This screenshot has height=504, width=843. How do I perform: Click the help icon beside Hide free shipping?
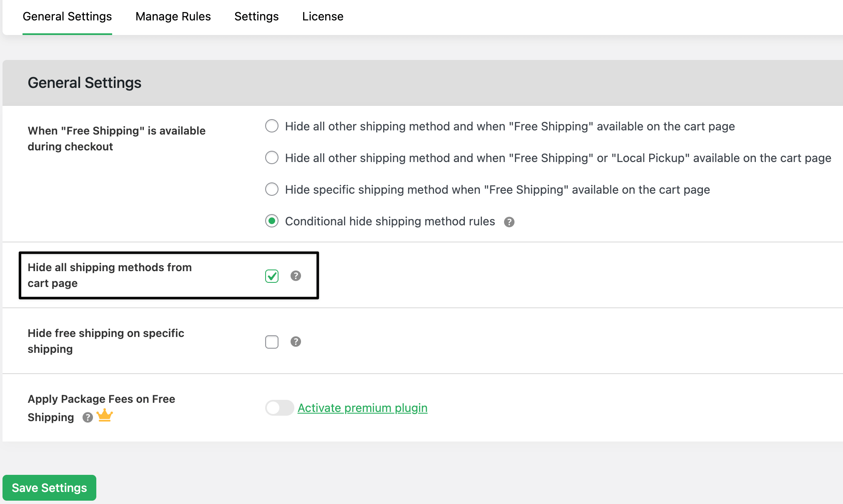point(296,342)
